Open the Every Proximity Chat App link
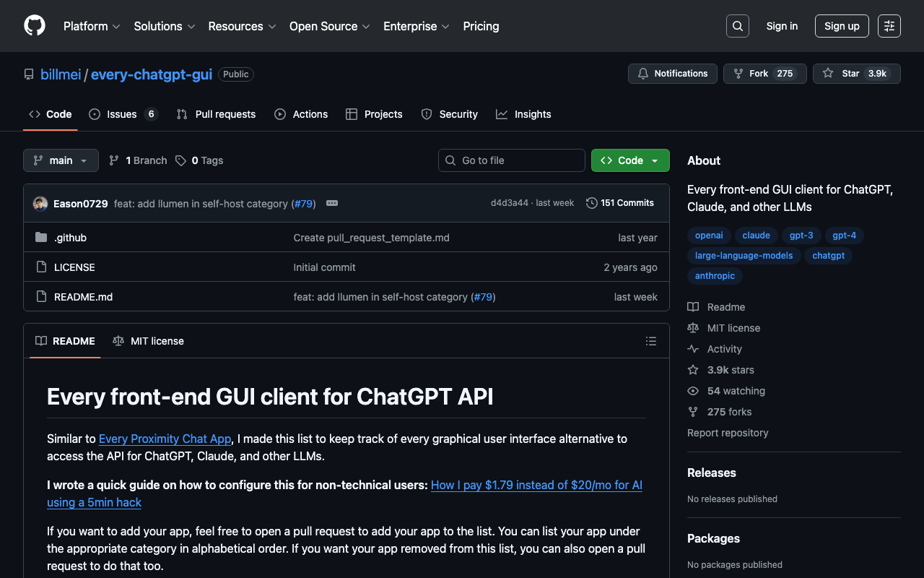Viewport: 924px width, 578px height. tap(165, 439)
